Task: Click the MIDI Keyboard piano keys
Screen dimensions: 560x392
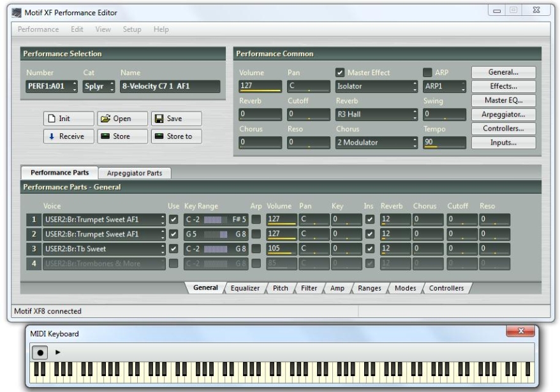Action: coord(282,373)
